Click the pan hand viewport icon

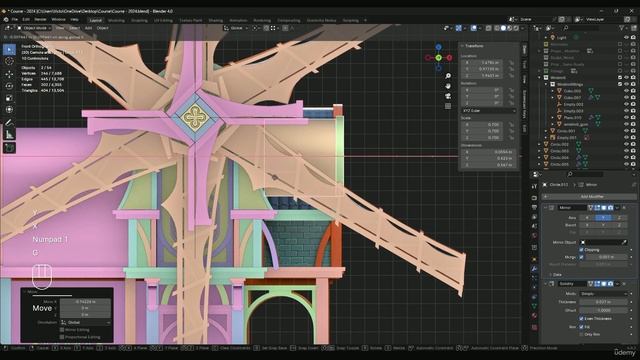click(448, 86)
